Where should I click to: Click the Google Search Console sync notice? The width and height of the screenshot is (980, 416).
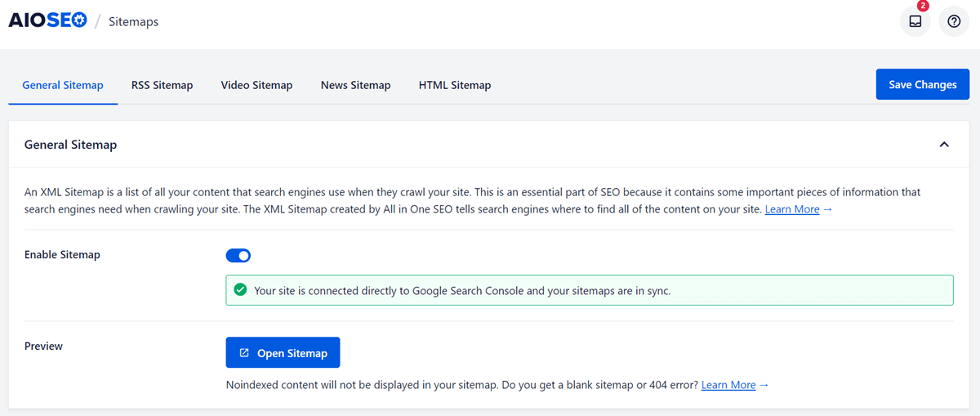tap(462, 290)
